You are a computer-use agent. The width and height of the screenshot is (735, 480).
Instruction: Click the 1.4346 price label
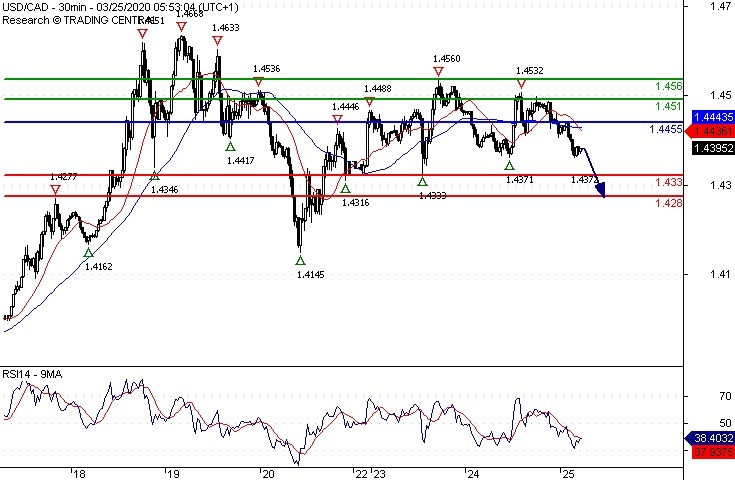tap(165, 189)
